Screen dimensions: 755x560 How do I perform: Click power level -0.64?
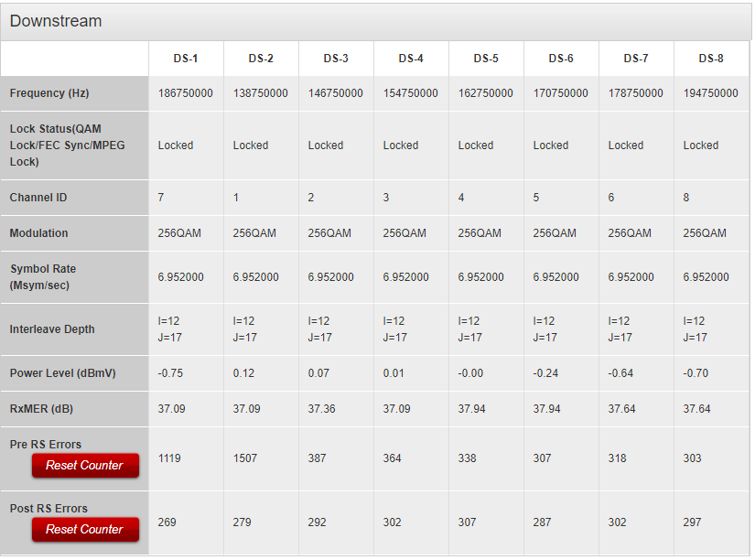point(621,373)
